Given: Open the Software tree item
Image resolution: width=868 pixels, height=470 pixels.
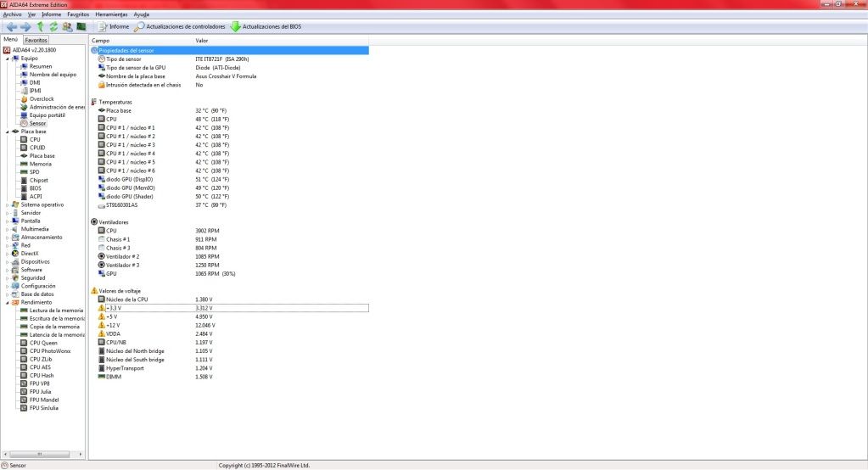Looking at the screenshot, I should point(31,270).
